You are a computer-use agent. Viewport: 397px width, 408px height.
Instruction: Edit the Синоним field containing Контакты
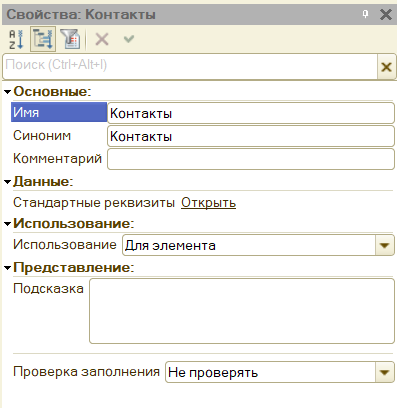[251, 136]
